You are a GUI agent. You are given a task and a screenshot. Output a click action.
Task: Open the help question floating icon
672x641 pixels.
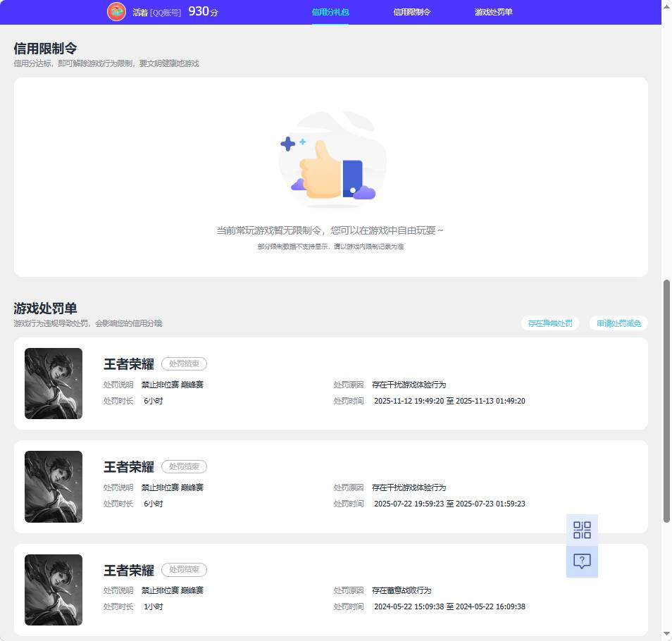point(582,561)
